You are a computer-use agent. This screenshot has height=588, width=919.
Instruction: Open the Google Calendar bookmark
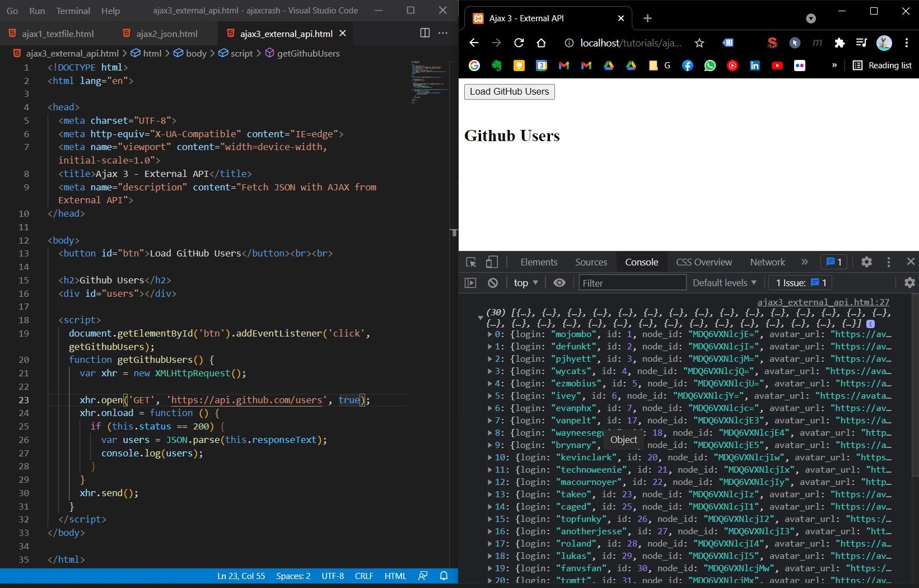[542, 66]
